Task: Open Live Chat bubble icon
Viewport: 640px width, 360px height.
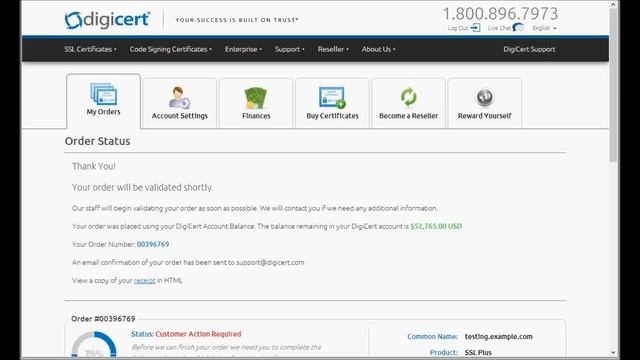Action: 518,27
